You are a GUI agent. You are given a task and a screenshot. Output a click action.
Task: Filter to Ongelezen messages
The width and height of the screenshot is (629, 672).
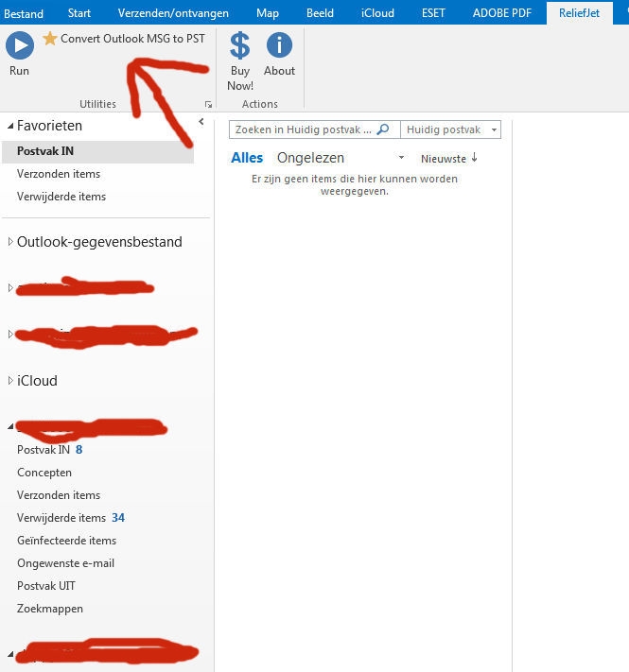310,158
